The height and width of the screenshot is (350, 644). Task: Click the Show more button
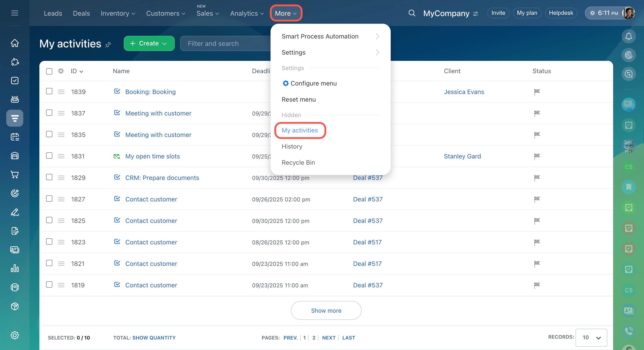tap(326, 310)
